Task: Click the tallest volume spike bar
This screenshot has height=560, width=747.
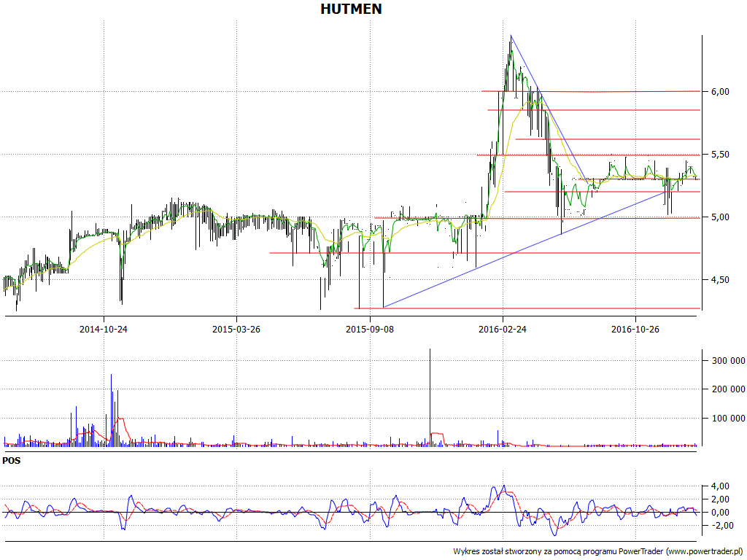Action: [x=430, y=397]
